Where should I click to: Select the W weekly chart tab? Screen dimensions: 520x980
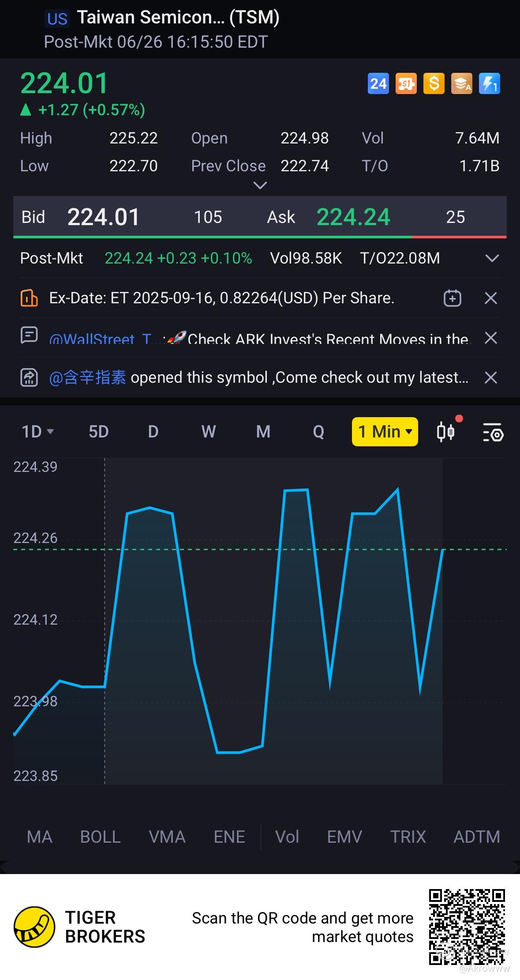pos(208,431)
